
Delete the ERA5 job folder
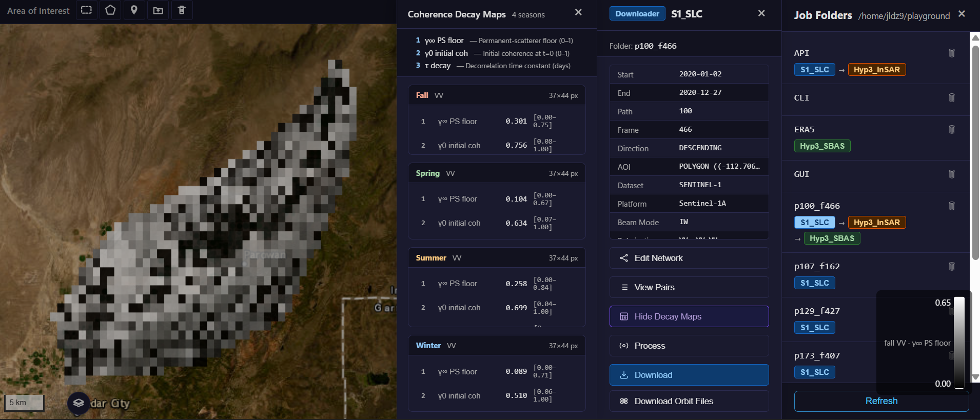tap(951, 130)
